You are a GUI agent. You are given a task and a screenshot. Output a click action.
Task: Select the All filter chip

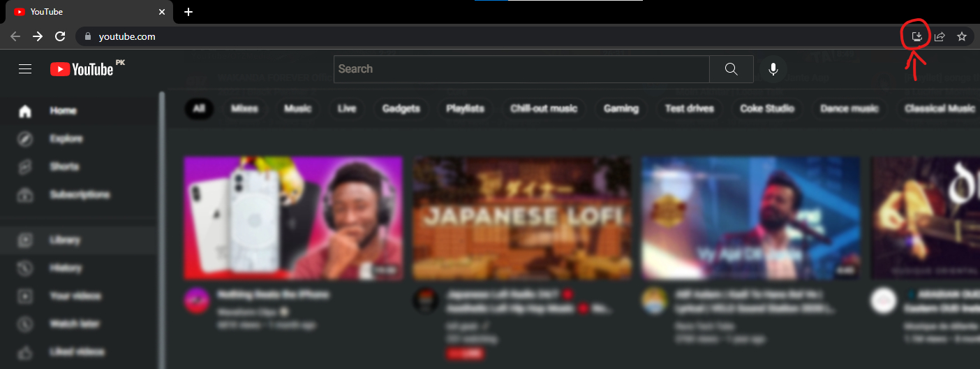click(x=199, y=108)
